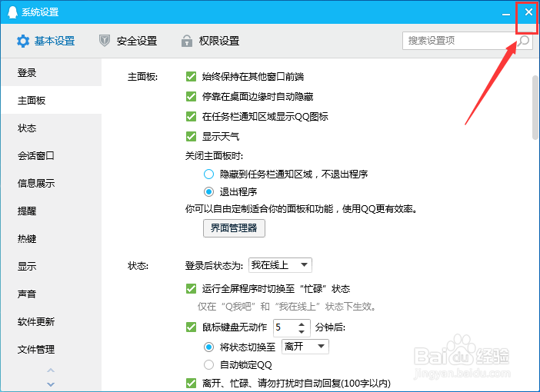Select the 自动锁定QQ radio option

coord(208,364)
